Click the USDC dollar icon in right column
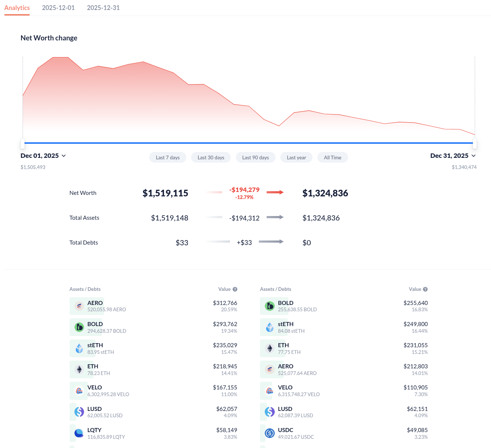This screenshot has height=448, width=491. pos(270,432)
